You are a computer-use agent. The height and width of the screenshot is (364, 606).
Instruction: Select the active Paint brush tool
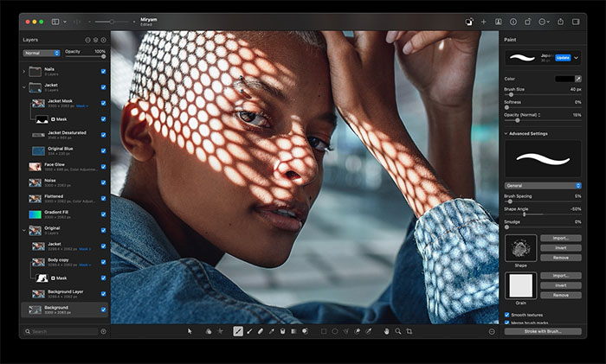(238, 331)
